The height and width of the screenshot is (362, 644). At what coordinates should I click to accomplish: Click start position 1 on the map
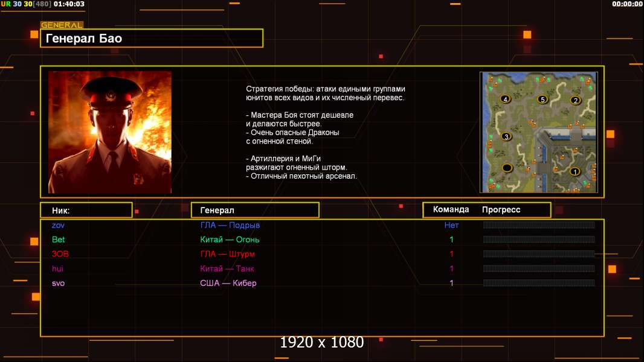[x=575, y=171]
